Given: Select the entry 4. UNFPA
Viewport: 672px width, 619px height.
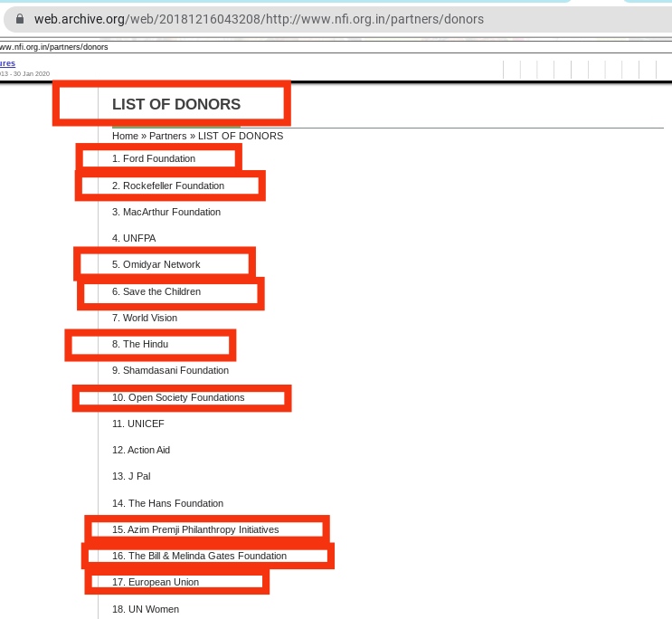Looking at the screenshot, I should tap(134, 238).
